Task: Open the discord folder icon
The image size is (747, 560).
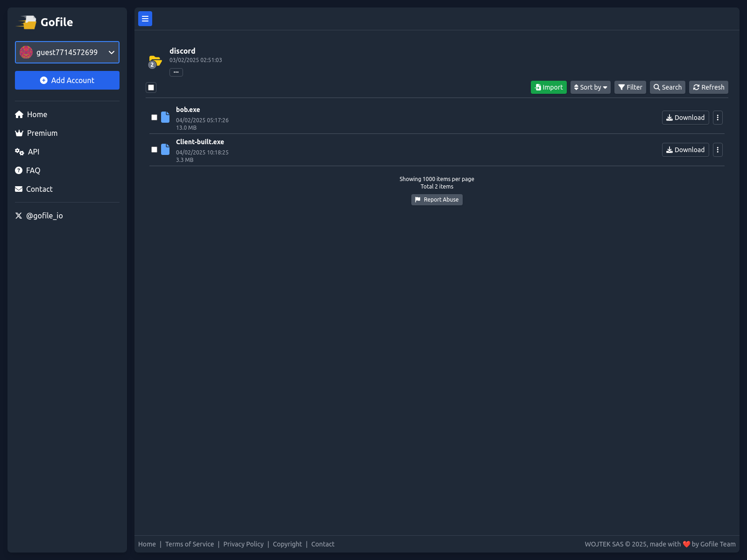Action: pos(155,62)
